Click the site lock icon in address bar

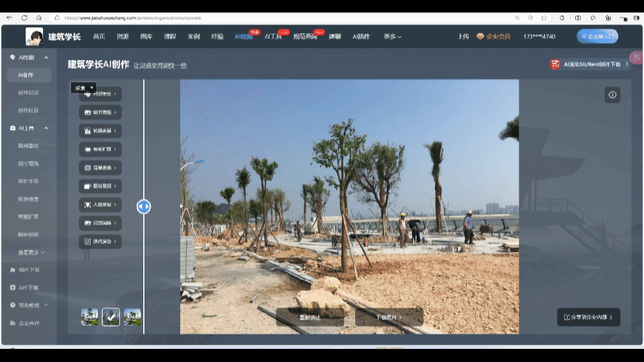click(57, 18)
